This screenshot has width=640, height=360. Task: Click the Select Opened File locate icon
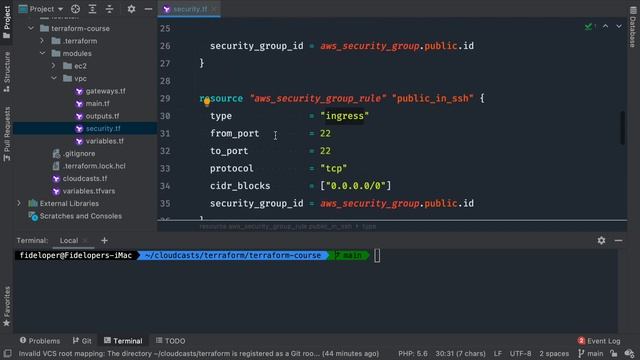click(x=76, y=9)
